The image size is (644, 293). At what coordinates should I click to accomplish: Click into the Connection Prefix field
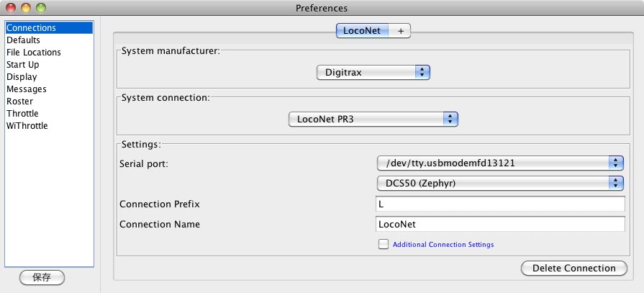pos(500,204)
